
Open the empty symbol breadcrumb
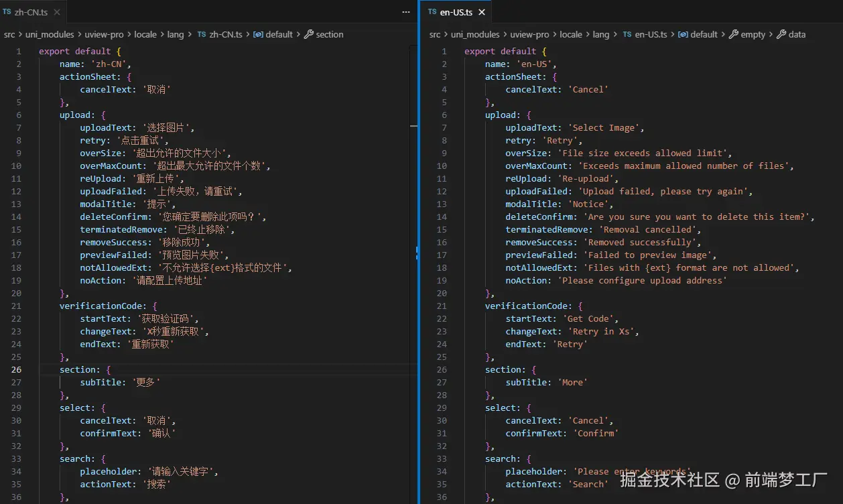point(747,34)
